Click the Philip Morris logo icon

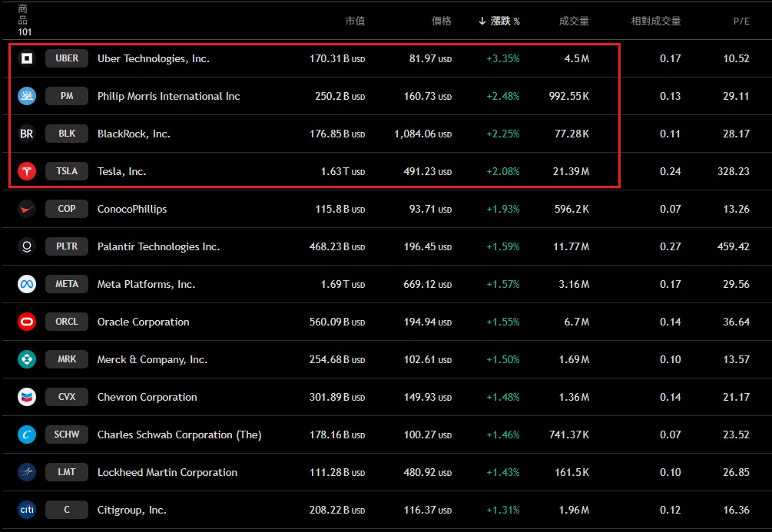pyautogui.click(x=27, y=96)
